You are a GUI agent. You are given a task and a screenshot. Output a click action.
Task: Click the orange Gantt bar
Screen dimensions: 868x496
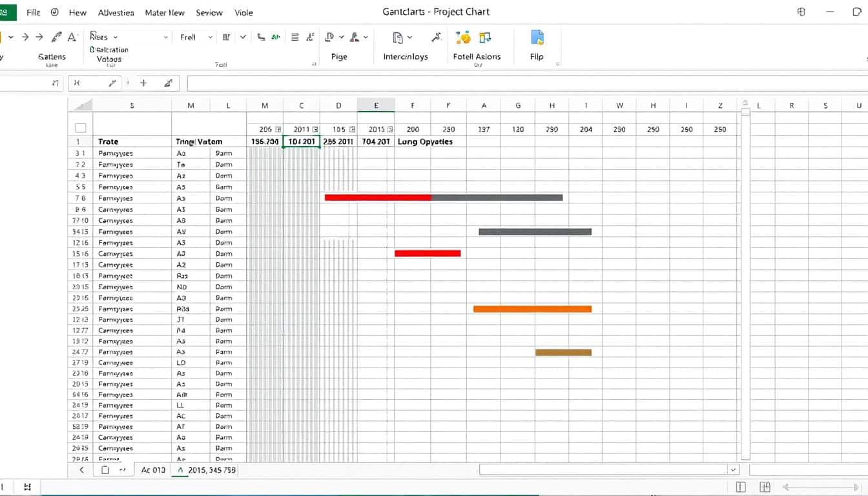532,309
